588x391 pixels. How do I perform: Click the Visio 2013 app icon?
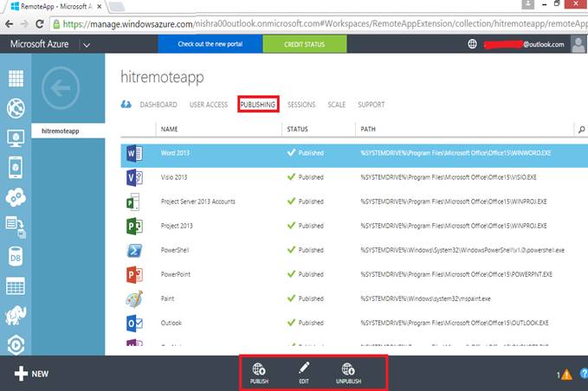click(x=134, y=177)
